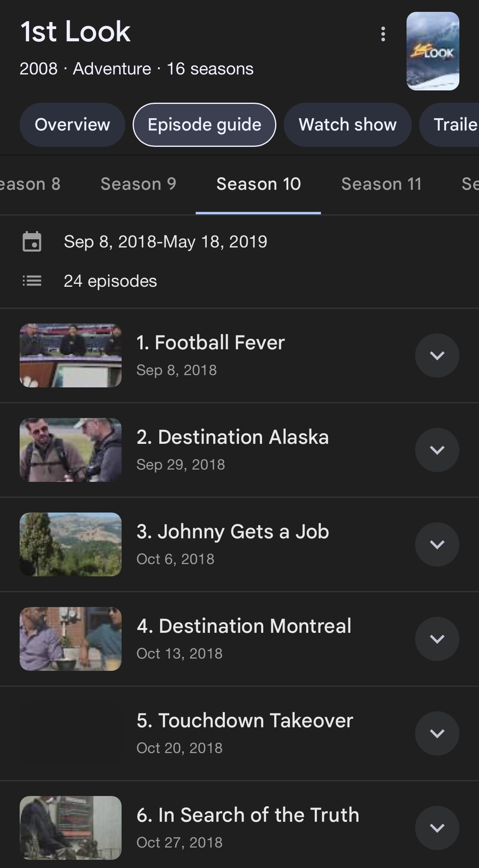This screenshot has height=868, width=479.
Task: Switch to the Overview tab
Action: (x=72, y=125)
